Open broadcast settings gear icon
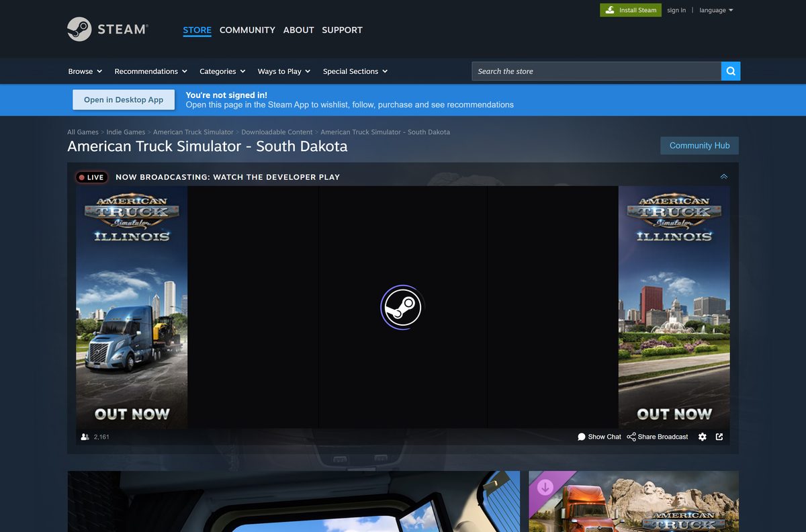This screenshot has width=806, height=532. [702, 437]
